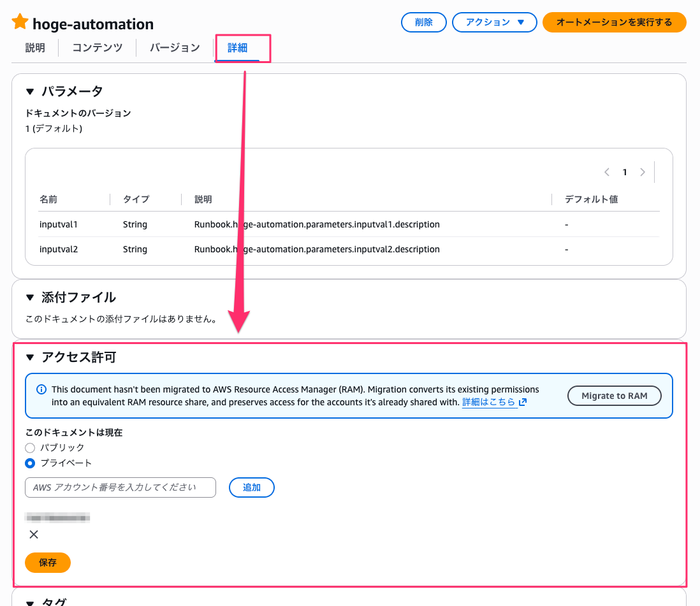This screenshot has height=606, width=700.
Task: Open the 詳細はこちら link
Action: (494, 402)
